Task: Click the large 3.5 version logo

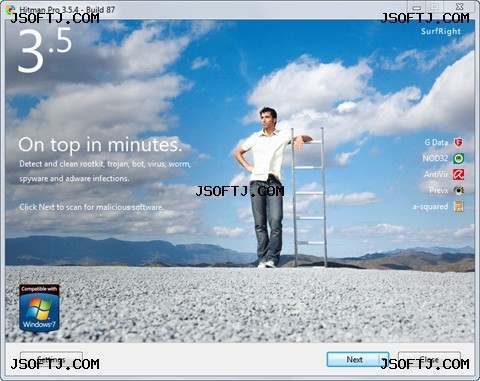Action: [x=44, y=50]
